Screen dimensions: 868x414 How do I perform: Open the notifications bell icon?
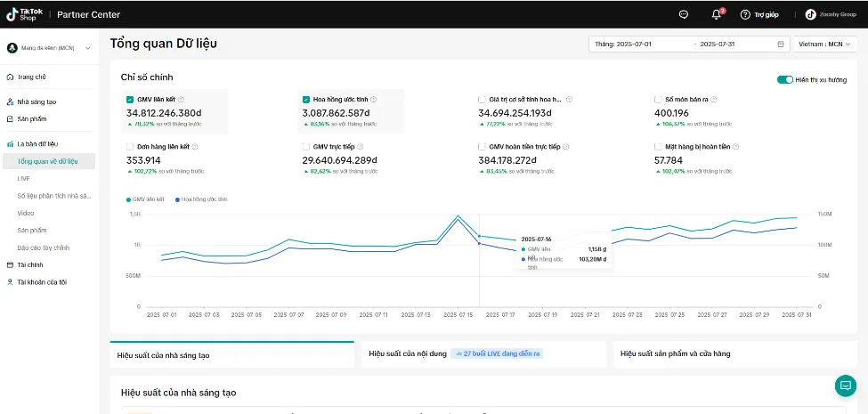coord(716,14)
